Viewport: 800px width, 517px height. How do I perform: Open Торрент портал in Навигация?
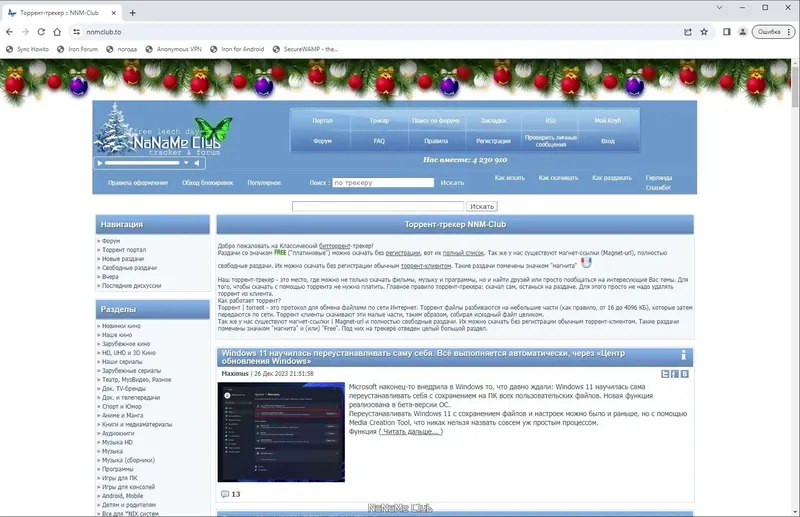coord(124,250)
